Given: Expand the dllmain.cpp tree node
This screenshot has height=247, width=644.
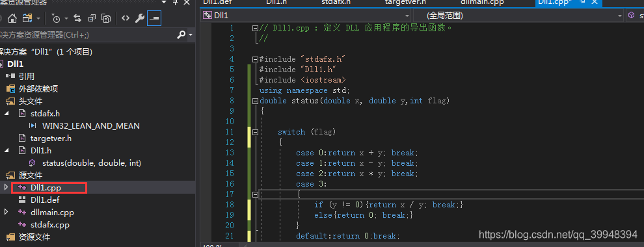Looking at the screenshot, I should (x=6, y=213).
